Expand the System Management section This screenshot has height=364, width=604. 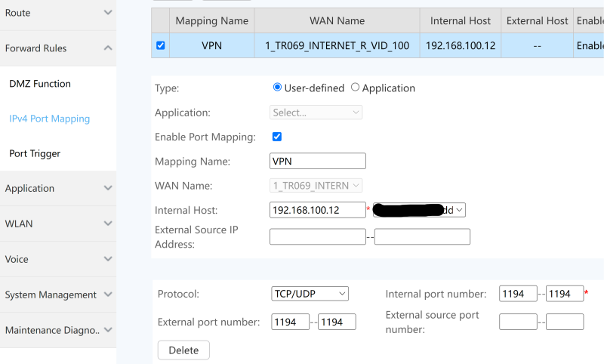108,295
